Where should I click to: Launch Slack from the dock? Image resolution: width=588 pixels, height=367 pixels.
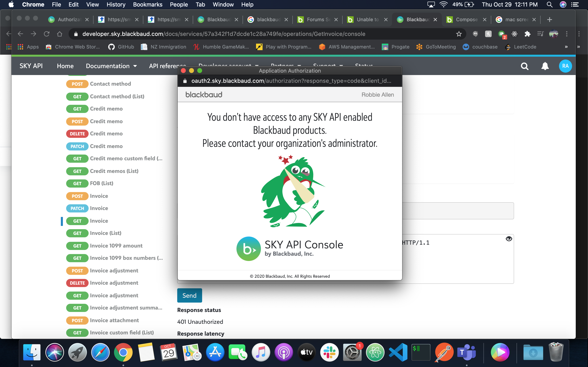pyautogui.click(x=329, y=352)
